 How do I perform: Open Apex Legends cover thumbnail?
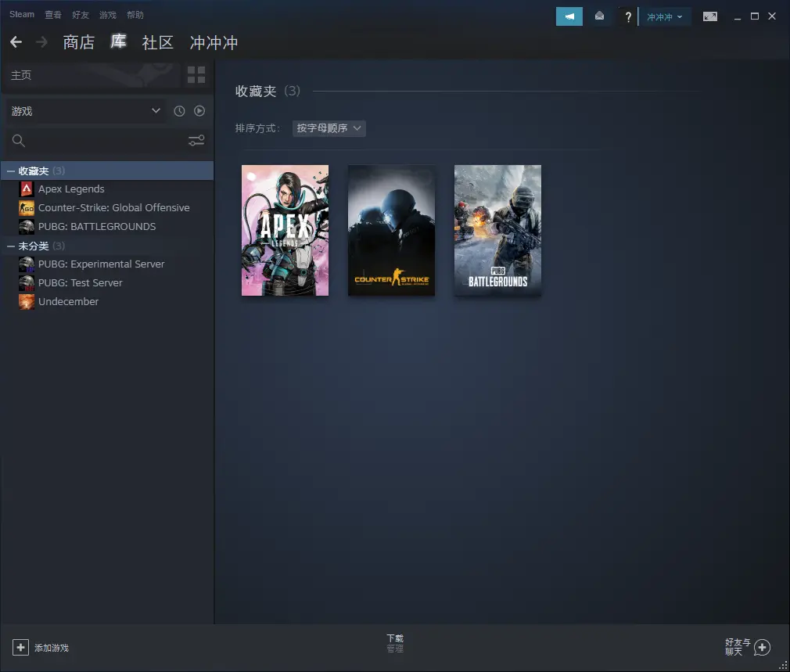[x=285, y=230]
